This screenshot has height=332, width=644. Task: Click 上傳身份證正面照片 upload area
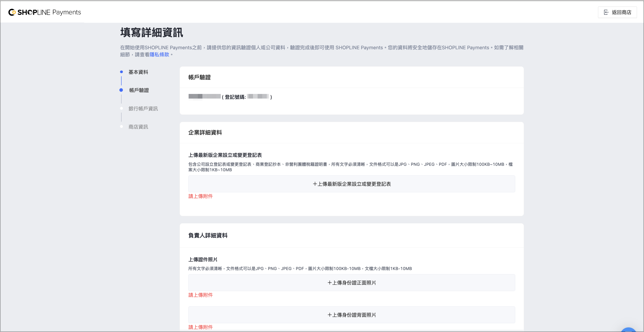pyautogui.click(x=352, y=283)
